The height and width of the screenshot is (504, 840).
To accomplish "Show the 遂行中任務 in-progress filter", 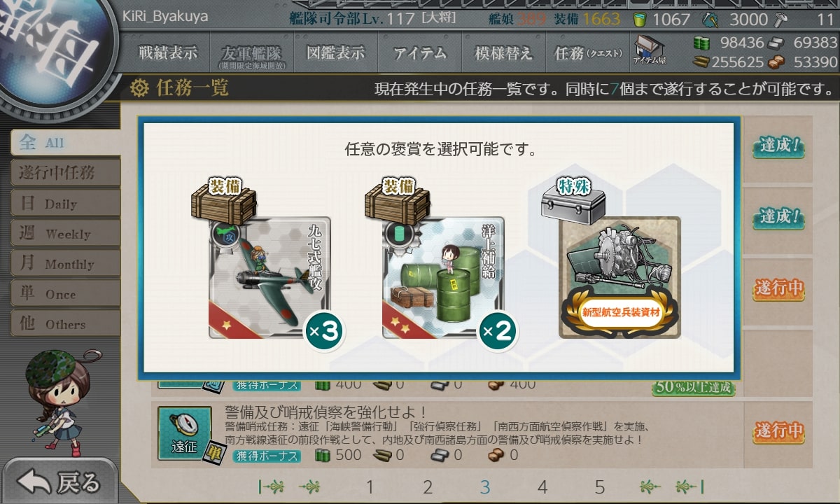I will click(x=65, y=173).
